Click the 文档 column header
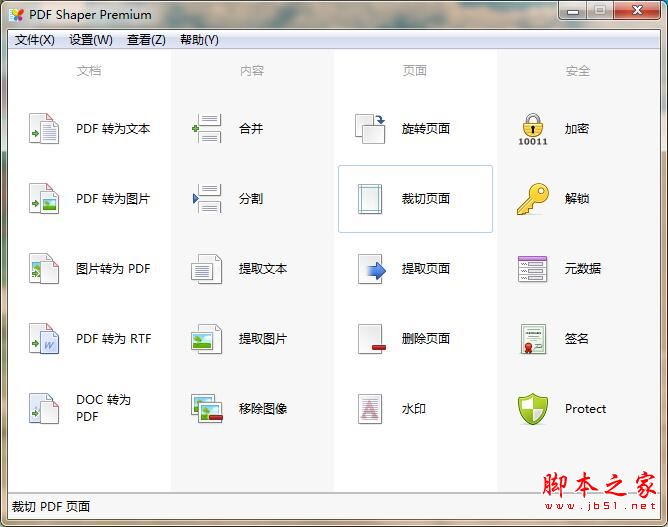Viewport: 668px width, 527px height. point(89,71)
